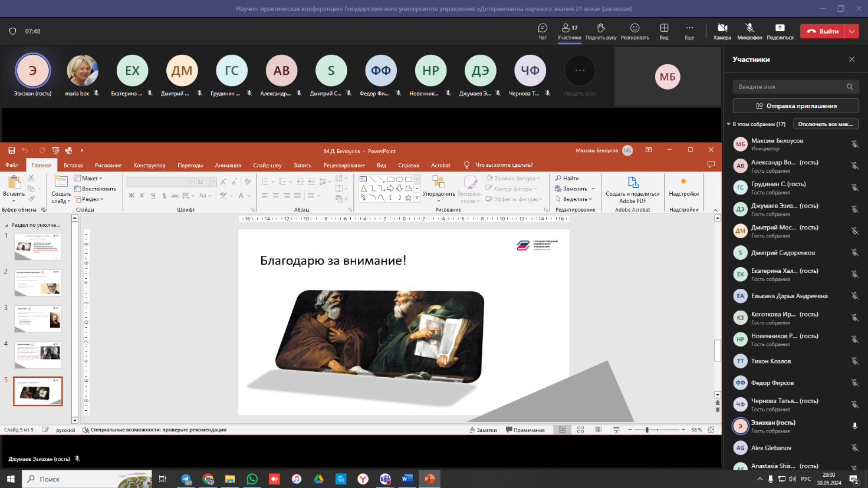Select slide 2 thumbnail in slide panel

[38, 283]
